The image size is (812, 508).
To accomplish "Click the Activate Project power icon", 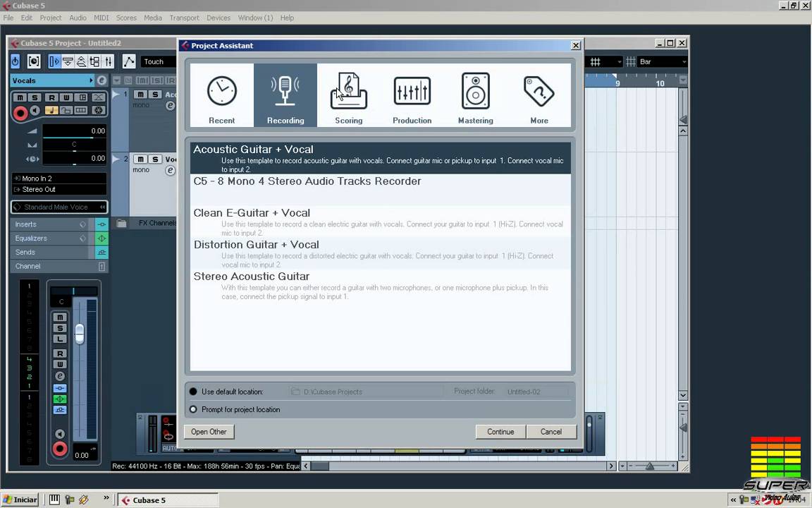I will coord(15,61).
